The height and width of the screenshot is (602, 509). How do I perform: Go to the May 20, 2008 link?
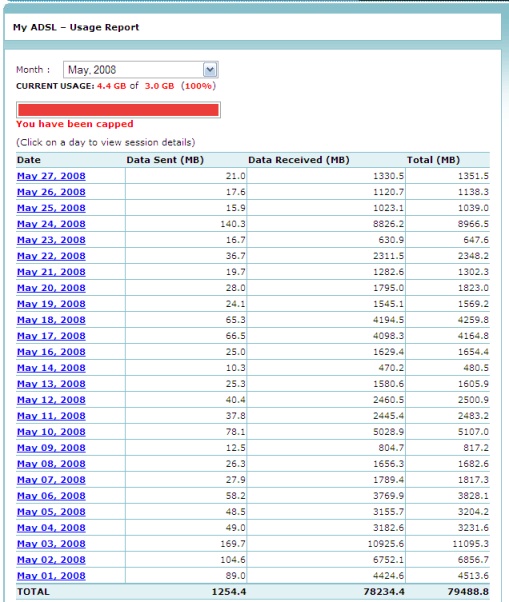[51, 288]
